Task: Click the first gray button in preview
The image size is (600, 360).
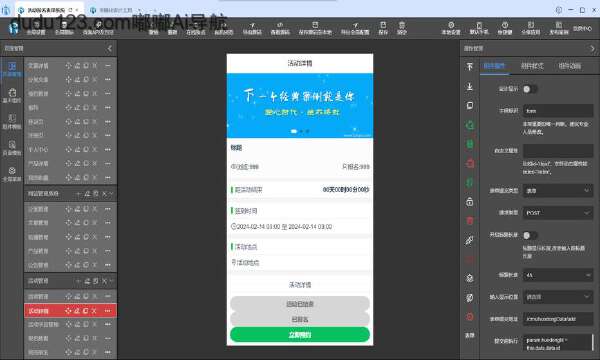Action: tap(300, 304)
